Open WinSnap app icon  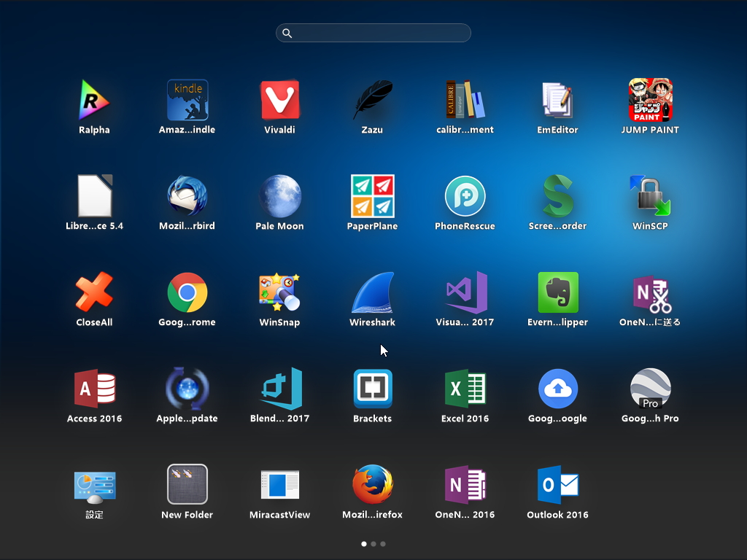279,292
